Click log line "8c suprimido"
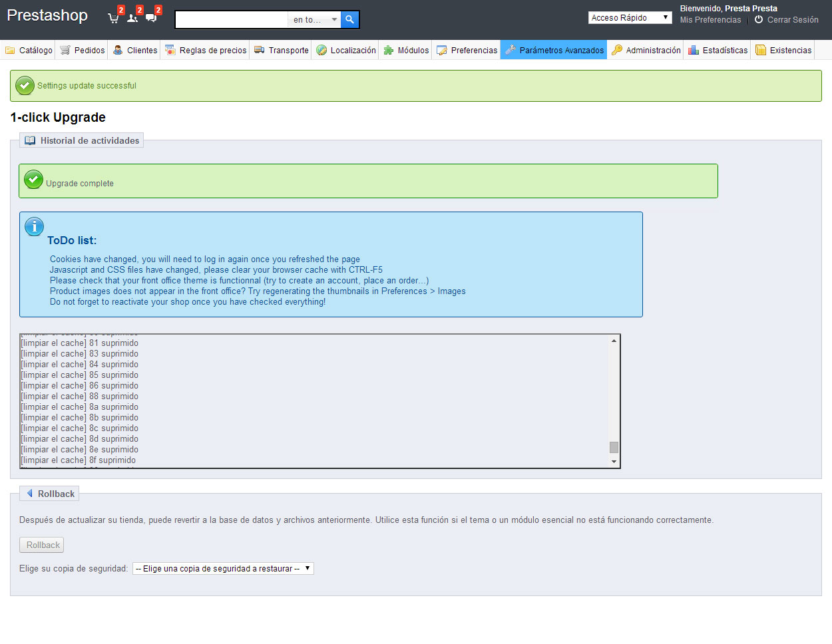The image size is (832, 644). (80, 428)
